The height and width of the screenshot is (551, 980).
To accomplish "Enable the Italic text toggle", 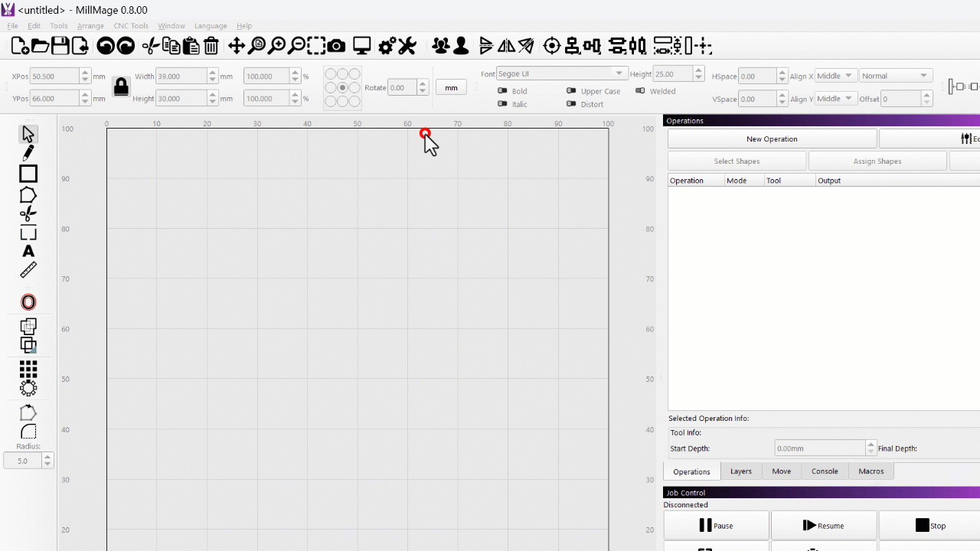I will tap(503, 104).
